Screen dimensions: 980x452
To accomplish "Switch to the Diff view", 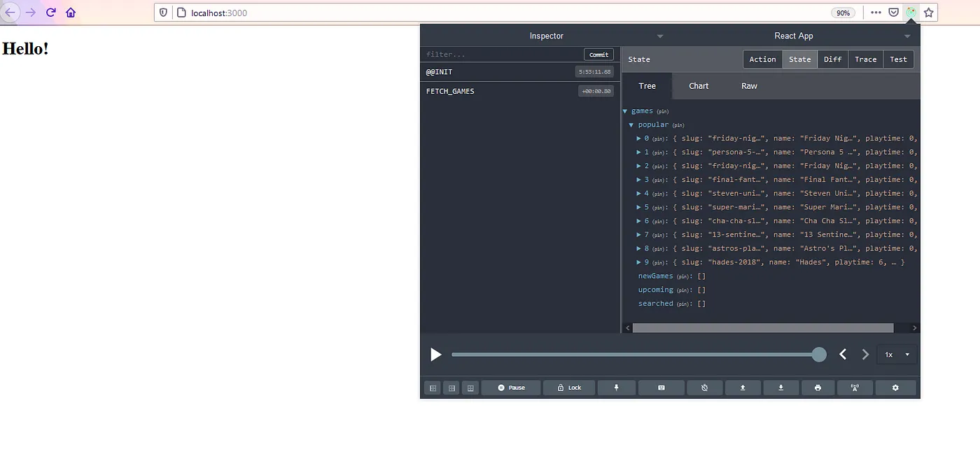I will (832, 59).
